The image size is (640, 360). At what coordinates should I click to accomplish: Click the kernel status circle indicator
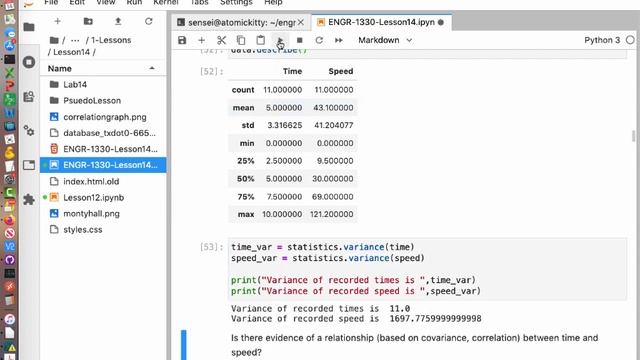[x=630, y=40]
